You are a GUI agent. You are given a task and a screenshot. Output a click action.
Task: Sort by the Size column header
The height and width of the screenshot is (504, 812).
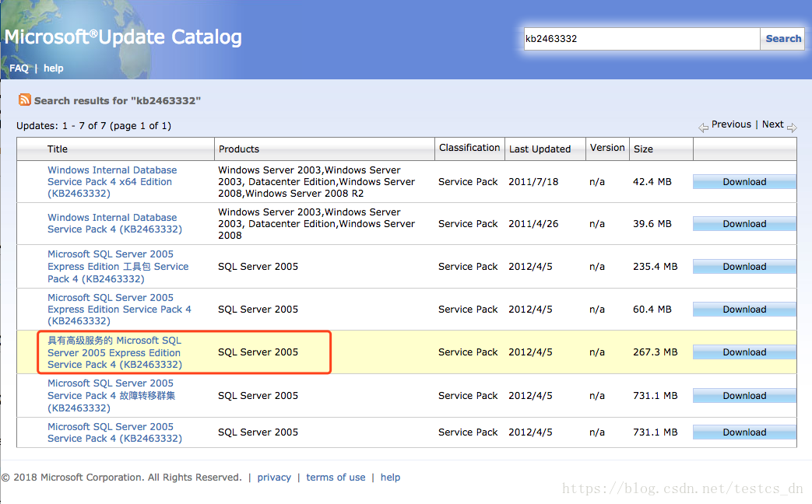click(x=643, y=149)
